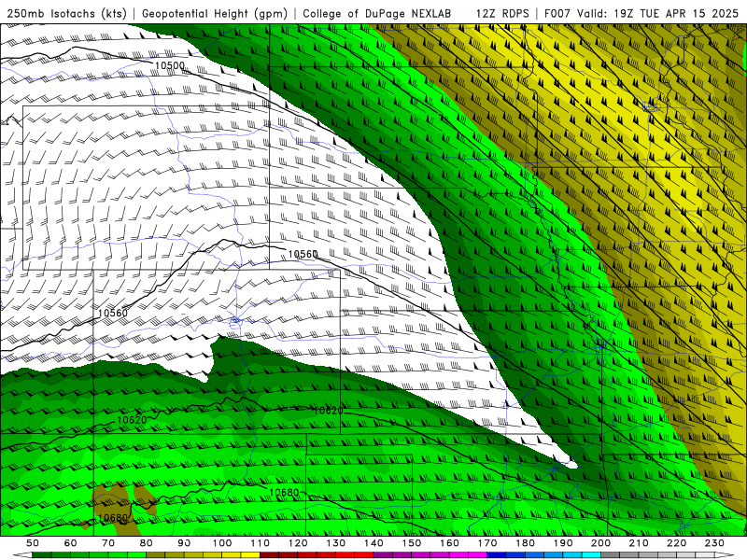This screenshot has height=560, width=747.
Task: Click the 140 value on the color scale
Action: 373,543
